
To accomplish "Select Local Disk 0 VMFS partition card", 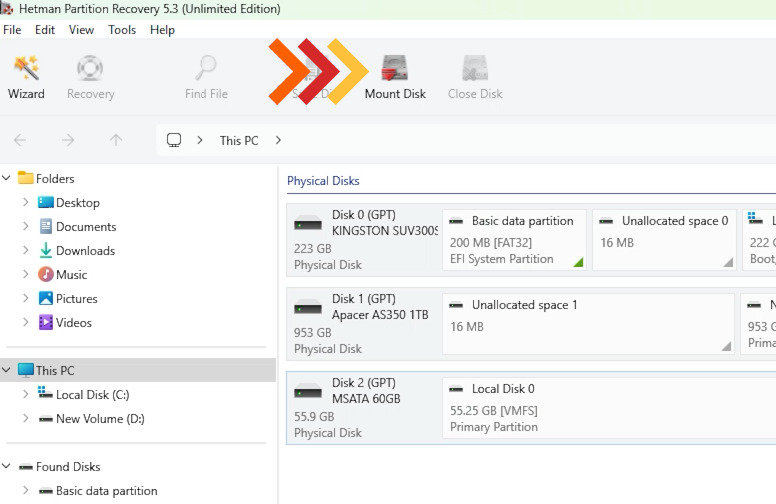I will (609, 408).
